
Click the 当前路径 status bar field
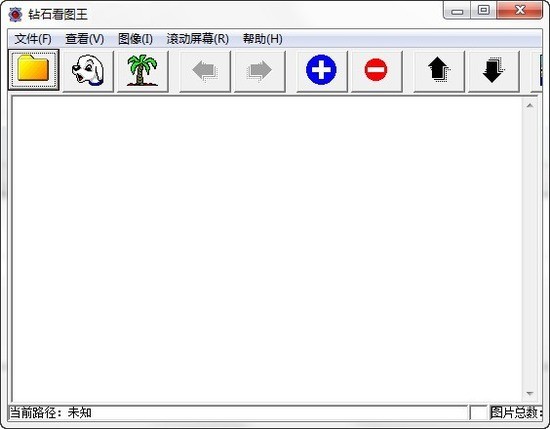pos(238,413)
